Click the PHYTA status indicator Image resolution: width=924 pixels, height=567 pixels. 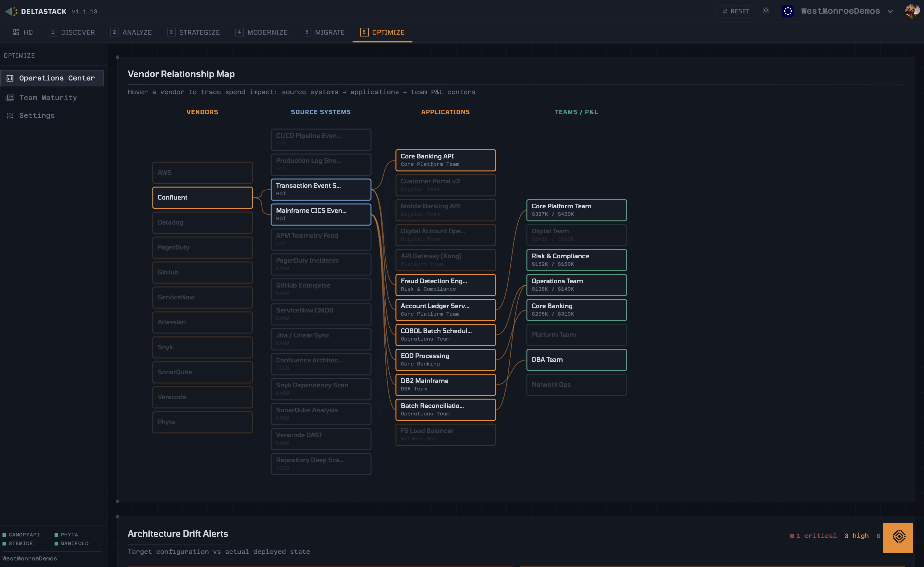[66, 535]
